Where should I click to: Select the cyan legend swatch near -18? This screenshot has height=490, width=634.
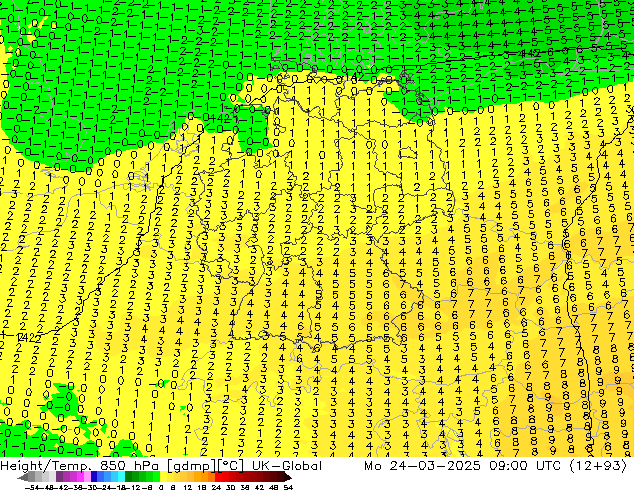(121, 477)
